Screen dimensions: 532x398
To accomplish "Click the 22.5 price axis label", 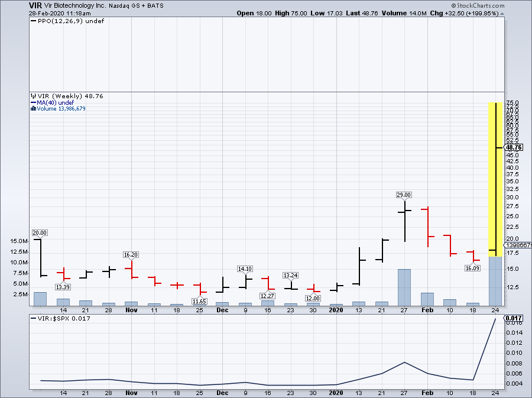I will (512, 226).
